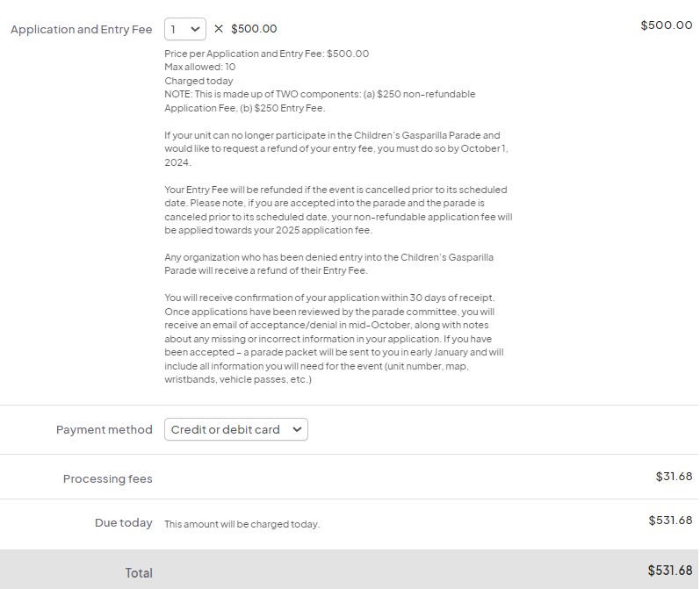Click the NOTE about TWO fee components

click(320, 101)
